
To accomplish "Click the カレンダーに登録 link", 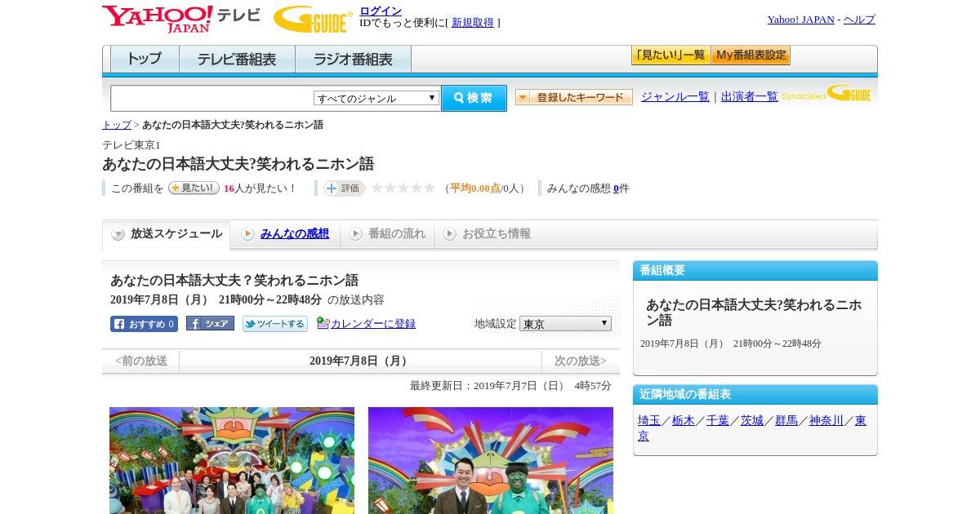I will point(373,323).
